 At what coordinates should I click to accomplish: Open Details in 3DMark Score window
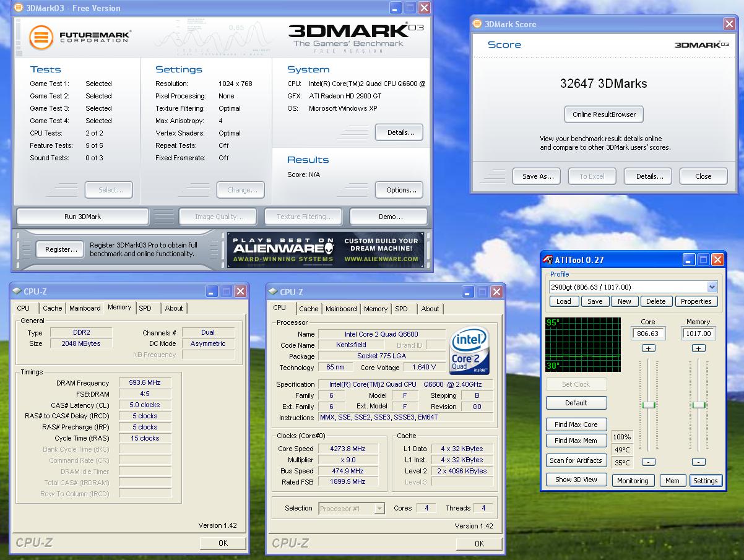[x=648, y=176]
